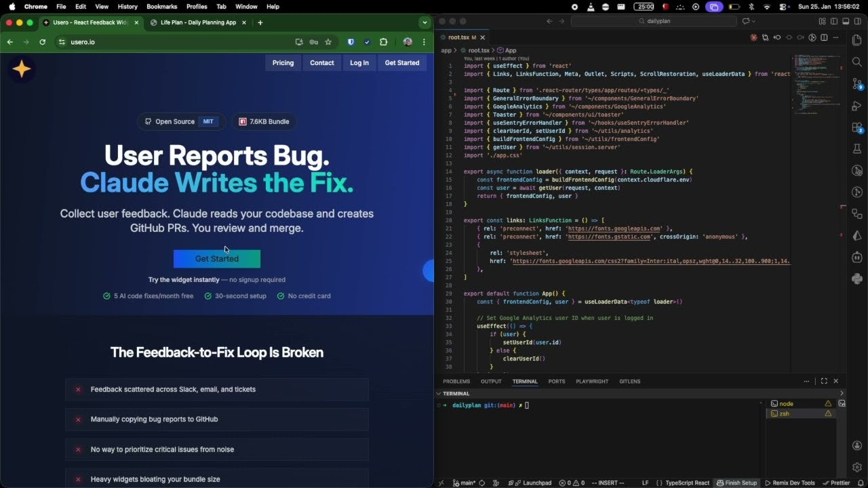Open the Run and Debug view
Viewport: 868px width, 488px height.
pos(857,106)
